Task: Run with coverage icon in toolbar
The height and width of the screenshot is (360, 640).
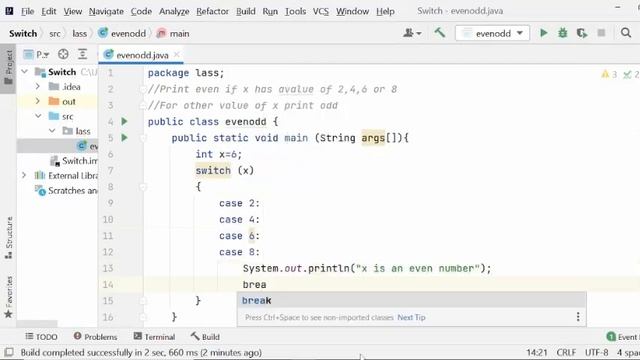Action: (x=582, y=33)
